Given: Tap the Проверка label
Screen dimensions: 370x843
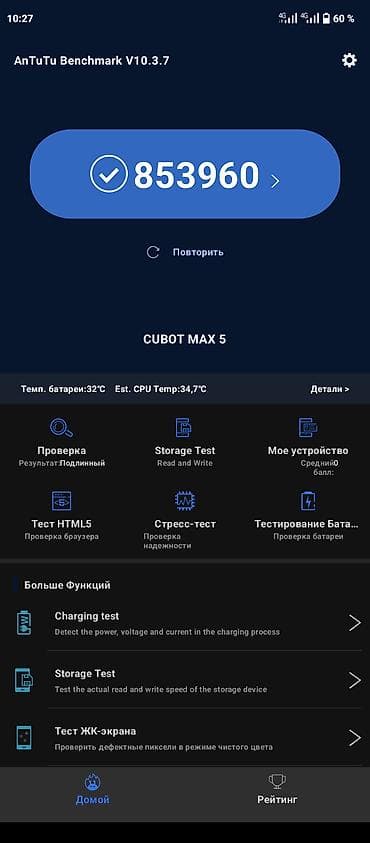Looking at the screenshot, I should [x=61, y=451].
